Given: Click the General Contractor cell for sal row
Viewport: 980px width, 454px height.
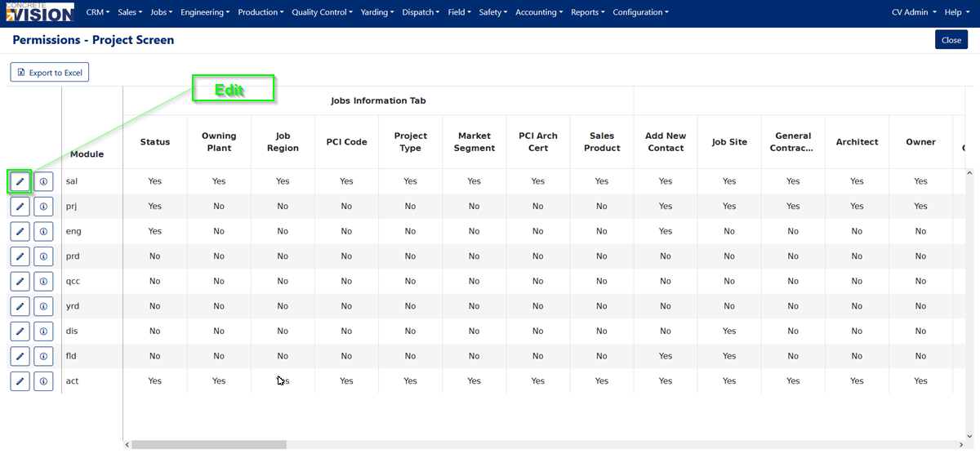Looking at the screenshot, I should pyautogui.click(x=793, y=181).
